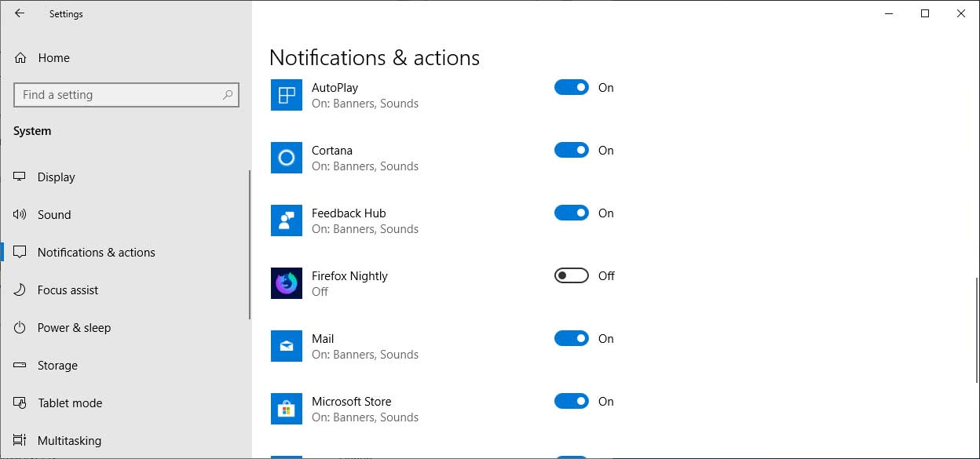980x459 pixels.
Task: Open AutoPlay notification settings by name
Action: [335, 88]
